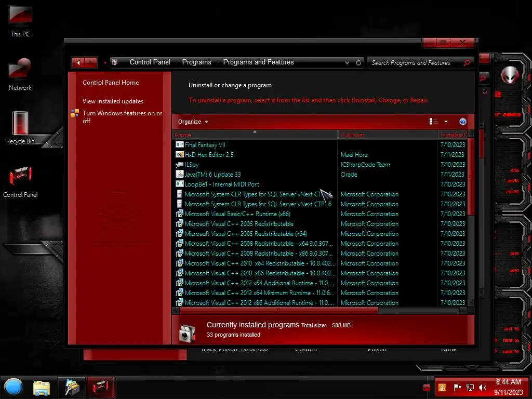This screenshot has height=399, width=532.
Task: Open the Recycle Bin desktop icon
Action: (x=20, y=128)
